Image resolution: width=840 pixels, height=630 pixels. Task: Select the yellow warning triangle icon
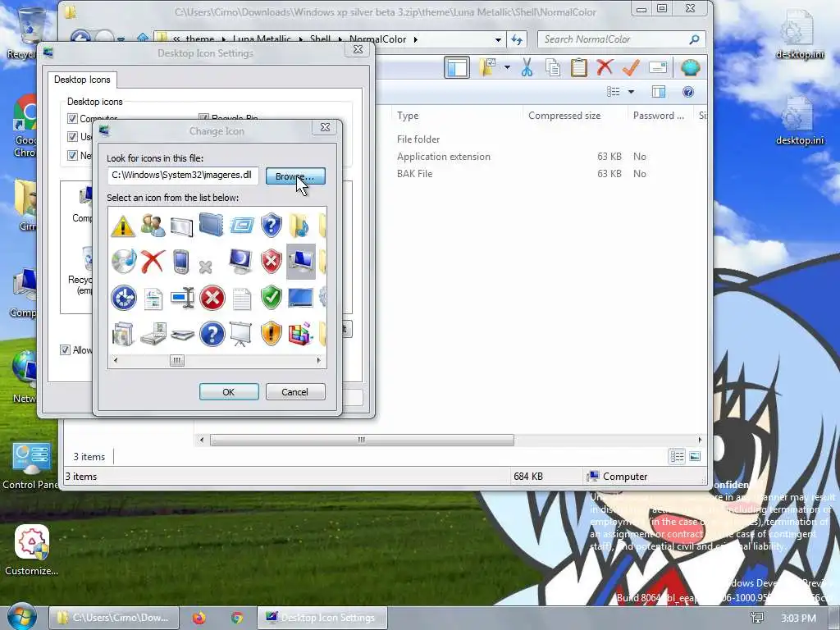point(123,226)
